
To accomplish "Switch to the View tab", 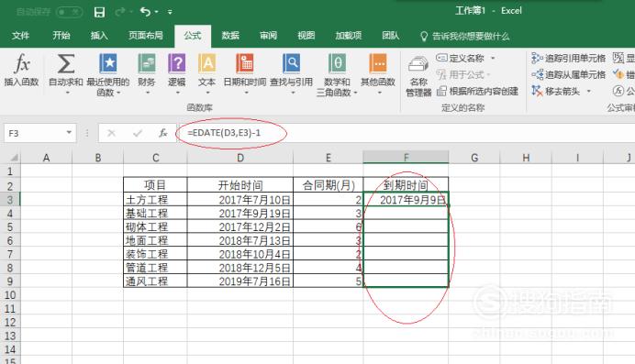I will tap(306, 36).
